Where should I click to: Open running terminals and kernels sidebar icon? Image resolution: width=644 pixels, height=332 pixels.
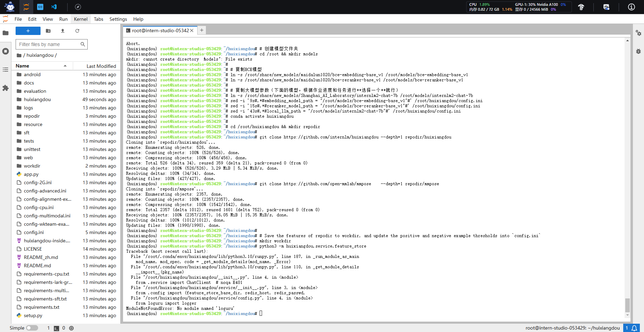pyautogui.click(x=6, y=51)
